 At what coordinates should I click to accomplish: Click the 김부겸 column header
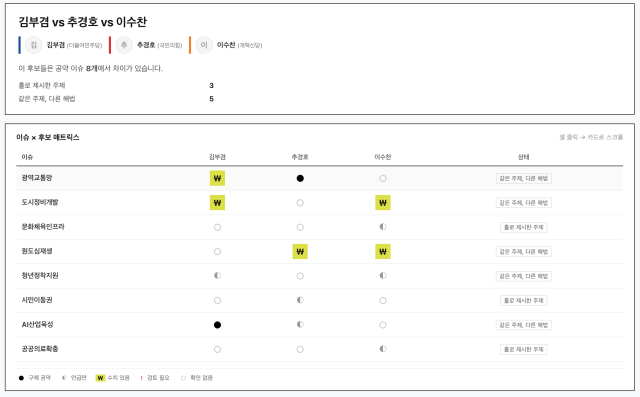[217, 157]
